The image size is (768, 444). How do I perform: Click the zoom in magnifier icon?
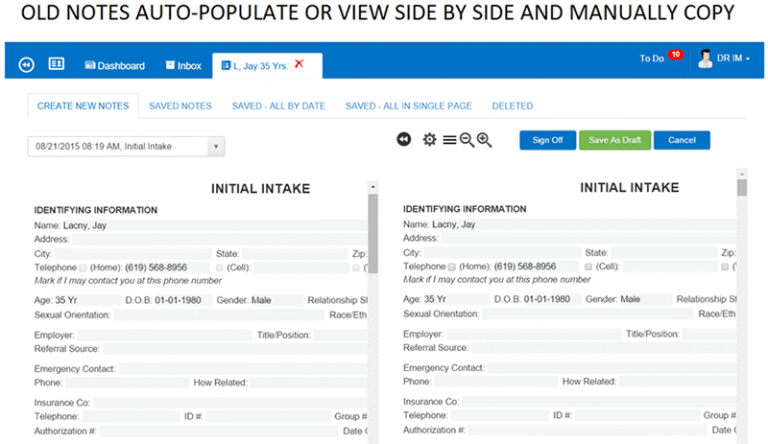pyautogui.click(x=484, y=140)
